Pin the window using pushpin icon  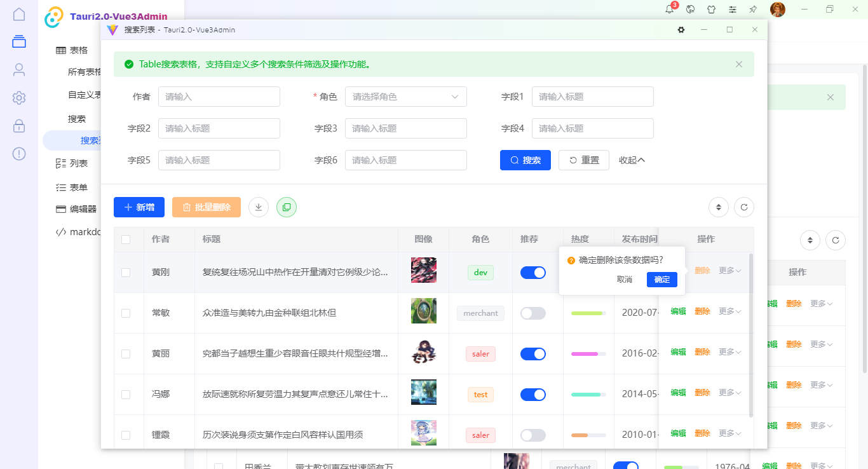point(754,10)
